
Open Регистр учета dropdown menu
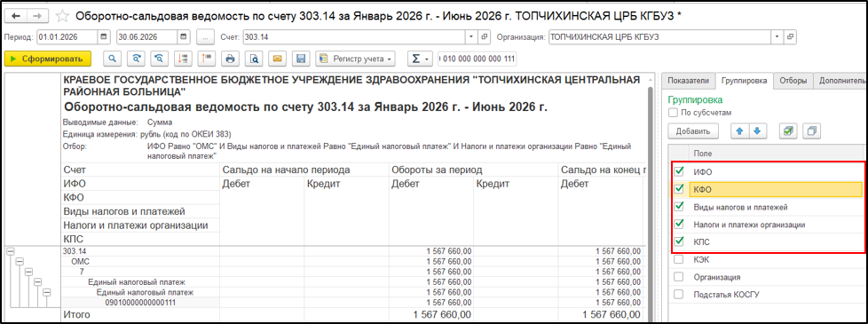tap(356, 59)
